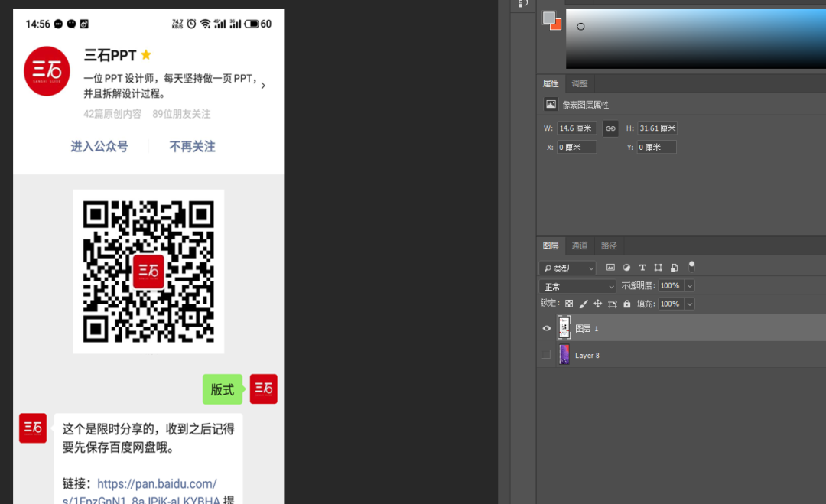Click the pixel layer properties icon
This screenshot has height=504, width=826.
coord(551,104)
